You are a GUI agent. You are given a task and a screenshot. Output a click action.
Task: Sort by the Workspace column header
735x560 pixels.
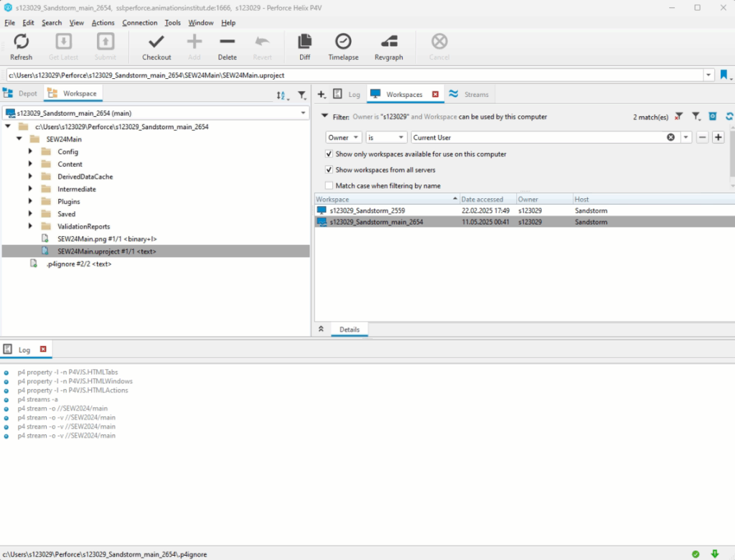pos(387,200)
